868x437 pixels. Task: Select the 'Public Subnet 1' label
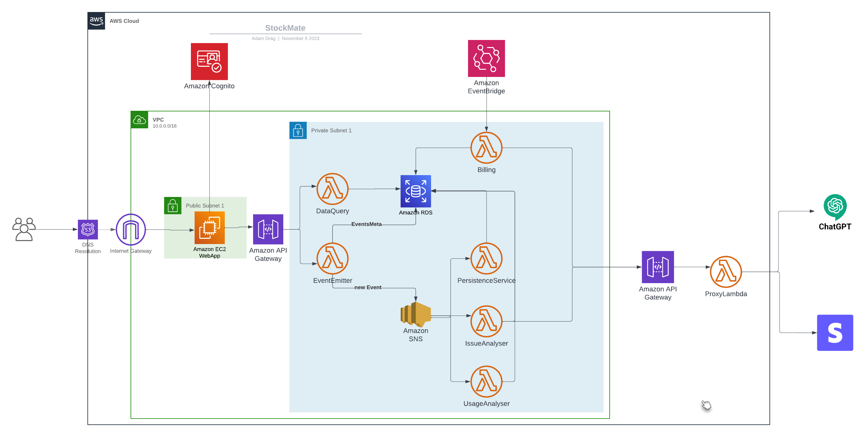click(205, 205)
